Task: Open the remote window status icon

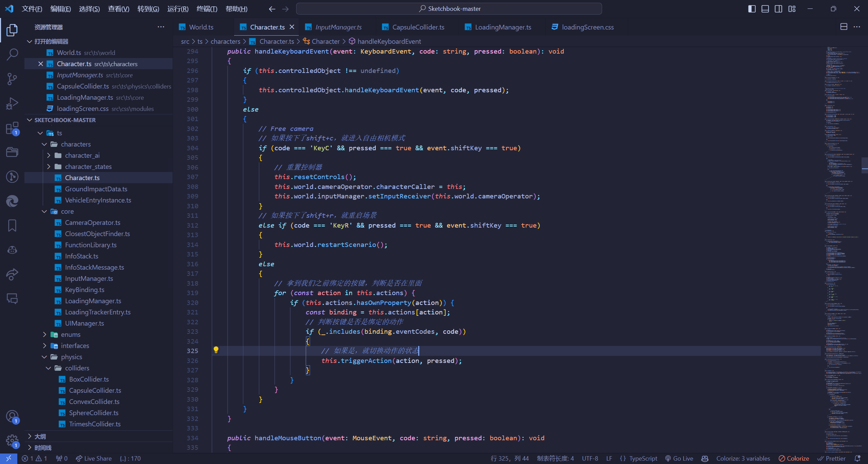Action: [8, 458]
